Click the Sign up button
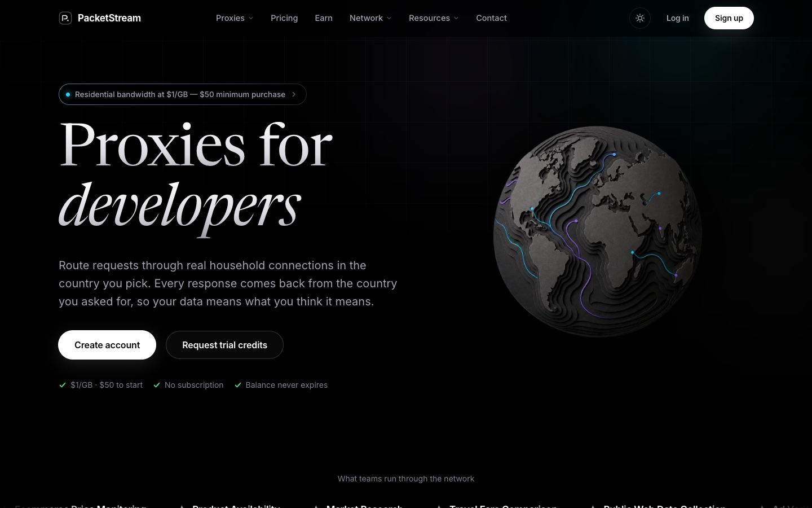Screen dimensions: 812x508 coord(729,18)
